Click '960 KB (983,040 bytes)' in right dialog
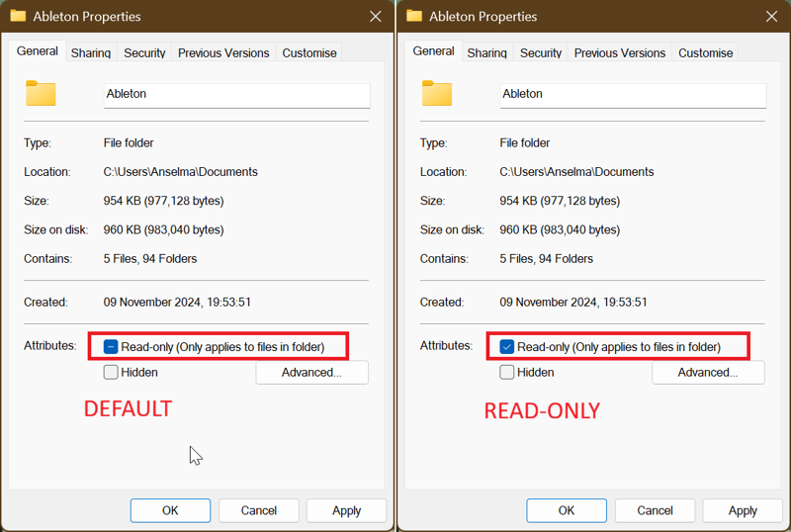The height and width of the screenshot is (532, 791). pos(560,229)
